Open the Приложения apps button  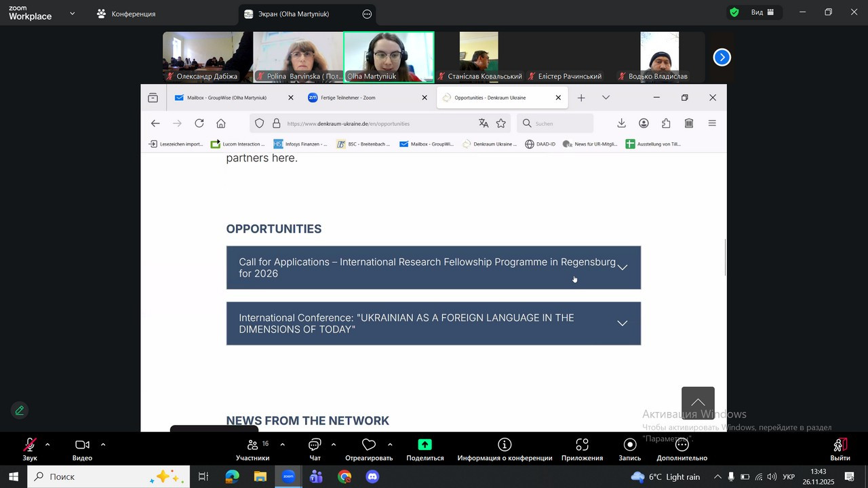(x=582, y=449)
